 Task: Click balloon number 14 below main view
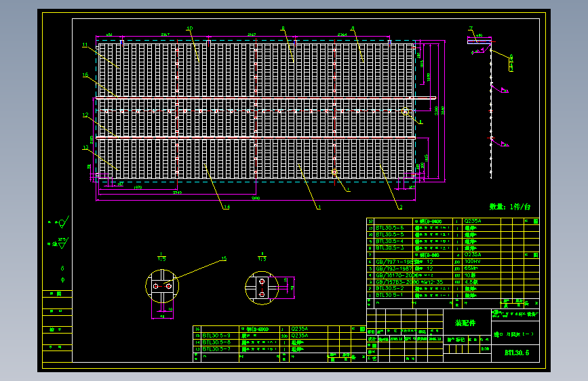click(x=227, y=207)
